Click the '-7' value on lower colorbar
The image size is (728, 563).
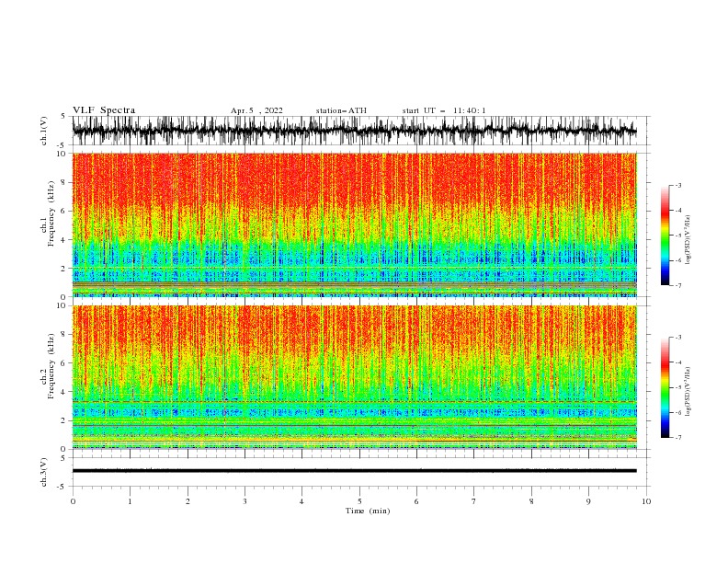[678, 438]
